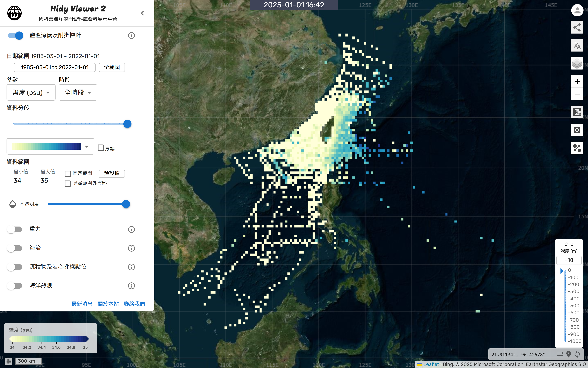Open the color gradient palette dropdown

point(50,147)
